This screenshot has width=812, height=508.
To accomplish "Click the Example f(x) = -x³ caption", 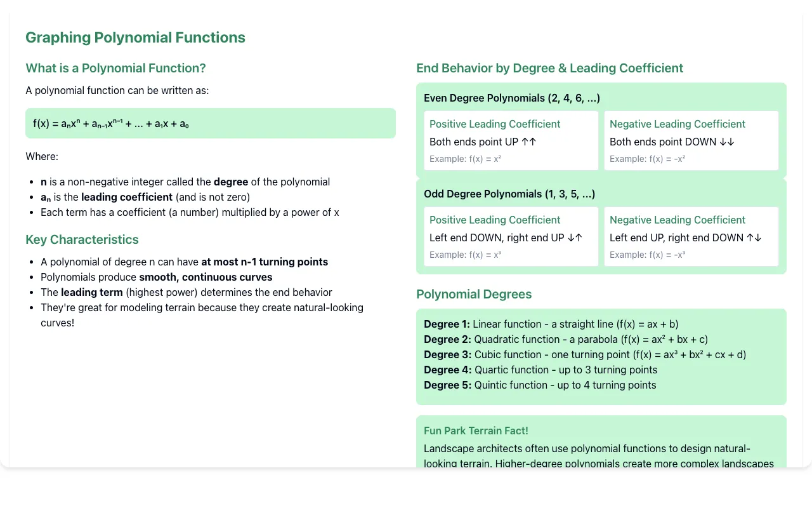I will coord(648,255).
